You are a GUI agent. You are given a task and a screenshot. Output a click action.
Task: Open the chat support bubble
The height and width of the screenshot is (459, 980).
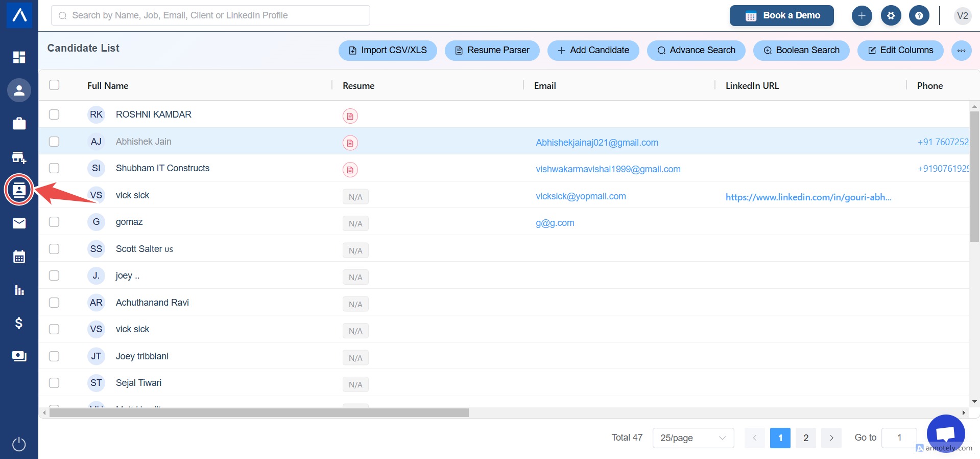coord(946,433)
